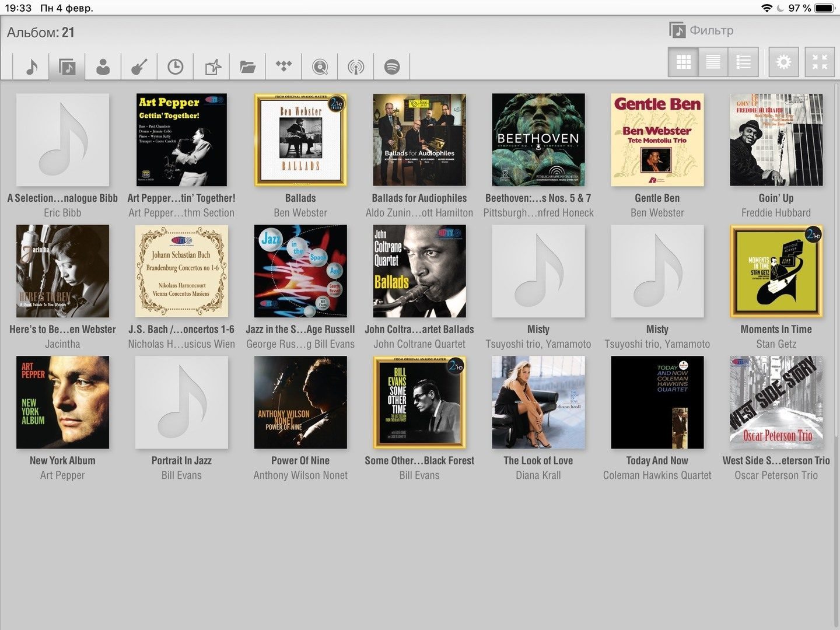This screenshot has height=630, width=840.
Task: Show recently played via clock icon
Action: click(176, 66)
